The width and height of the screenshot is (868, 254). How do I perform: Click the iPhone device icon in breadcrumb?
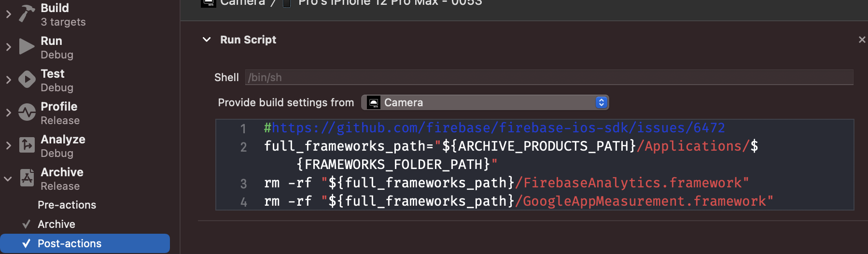(x=287, y=3)
